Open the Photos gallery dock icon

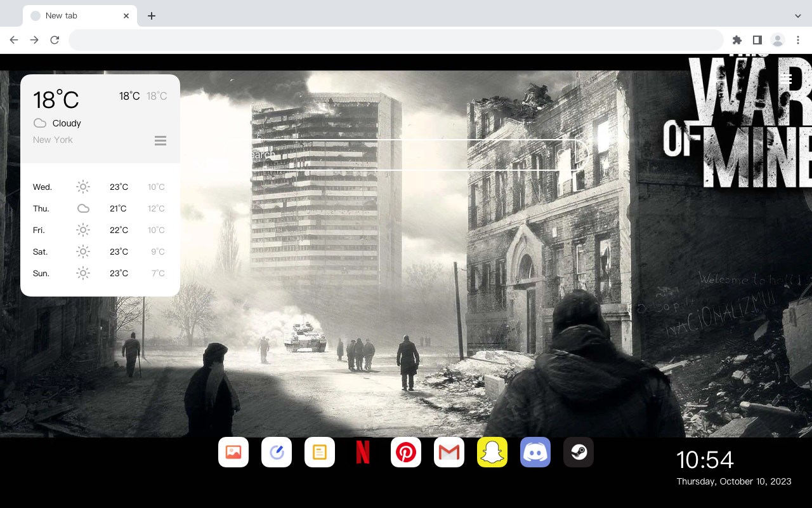[233, 452]
